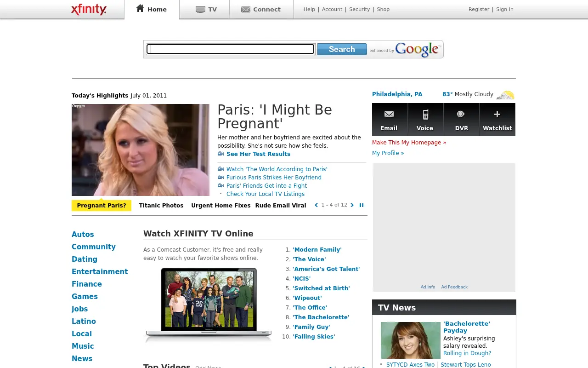Screen dimensions: 588x368
Task: Click Ad Info link
Action: pos(428,287)
